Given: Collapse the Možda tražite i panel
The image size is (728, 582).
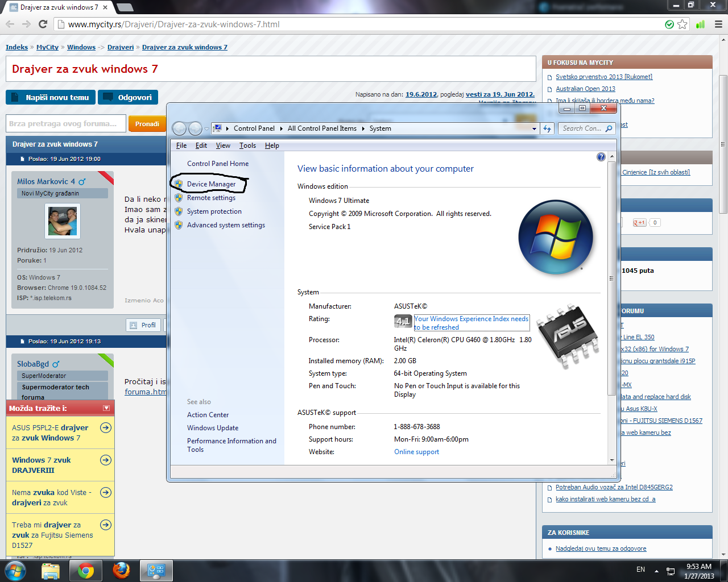Looking at the screenshot, I should click(x=106, y=408).
